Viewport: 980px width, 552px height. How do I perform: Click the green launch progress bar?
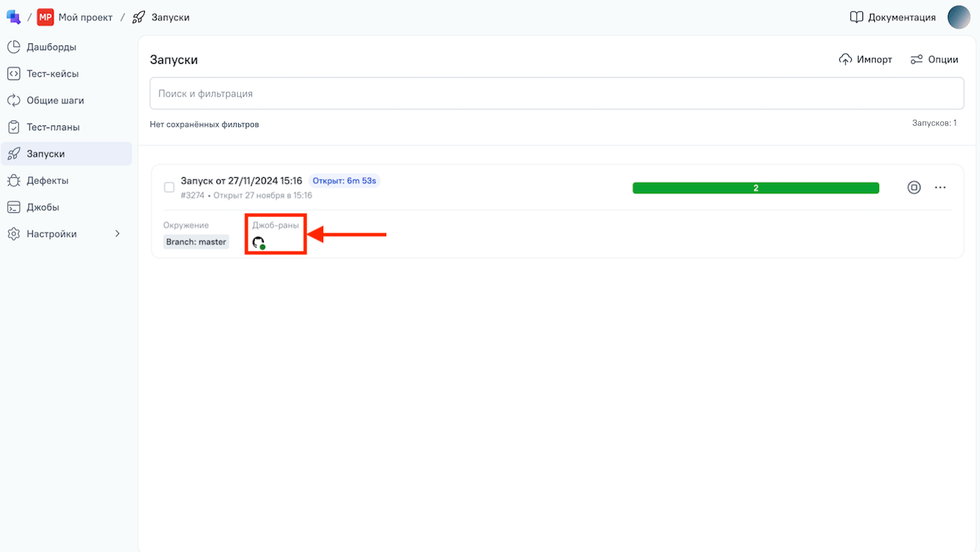pyautogui.click(x=755, y=188)
